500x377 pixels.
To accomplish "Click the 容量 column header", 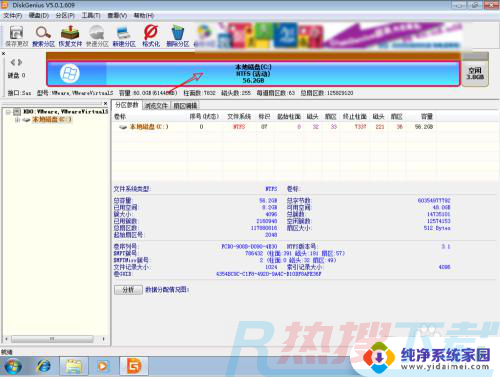I will click(427, 117).
